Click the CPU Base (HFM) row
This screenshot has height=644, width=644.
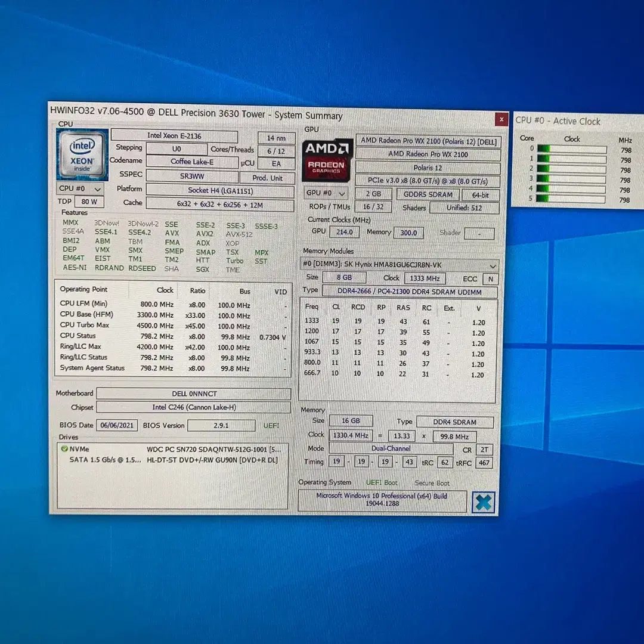tap(173, 315)
